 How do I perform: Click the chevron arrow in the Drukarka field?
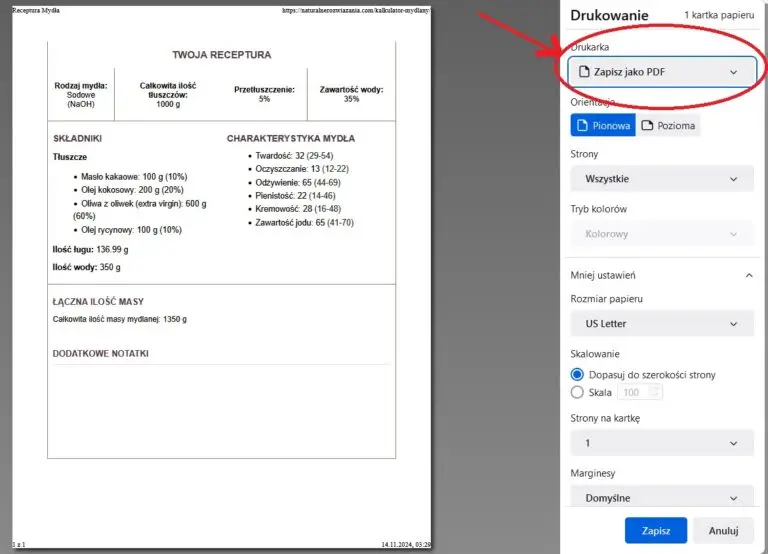pos(734,72)
